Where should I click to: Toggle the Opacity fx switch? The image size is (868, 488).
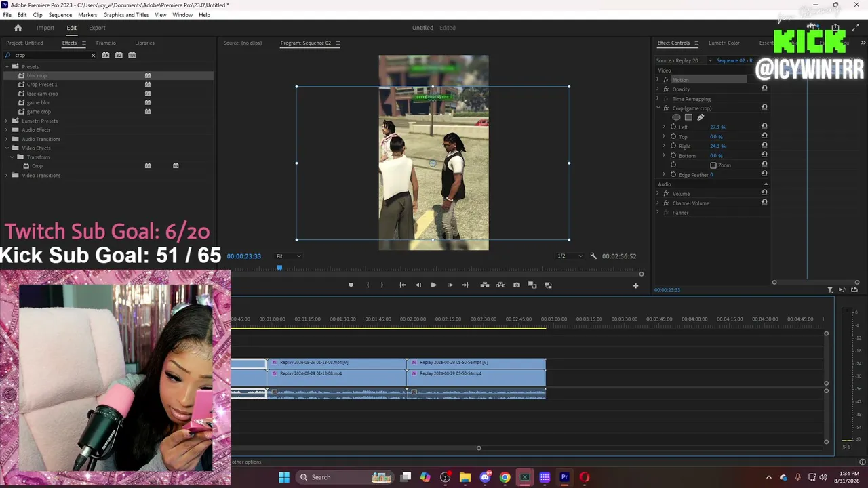click(666, 89)
